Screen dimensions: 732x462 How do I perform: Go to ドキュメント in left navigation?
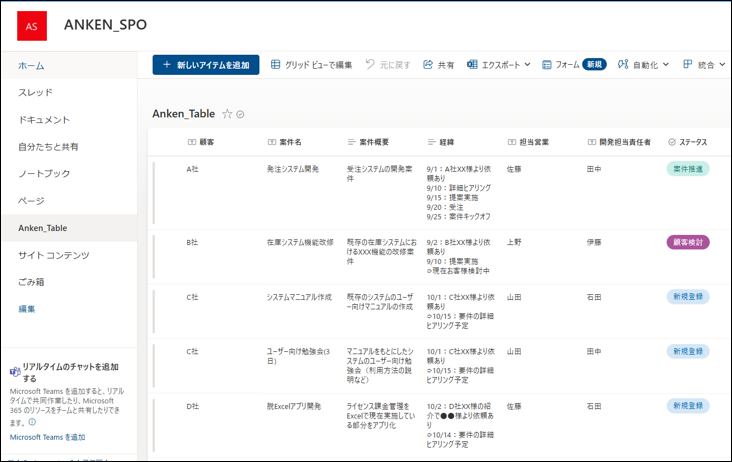[x=44, y=120]
